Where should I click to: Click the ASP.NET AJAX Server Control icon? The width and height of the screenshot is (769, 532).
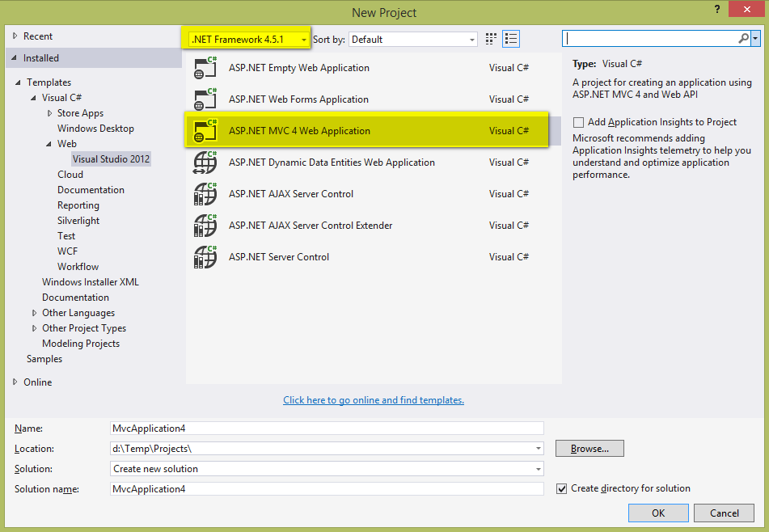click(205, 194)
